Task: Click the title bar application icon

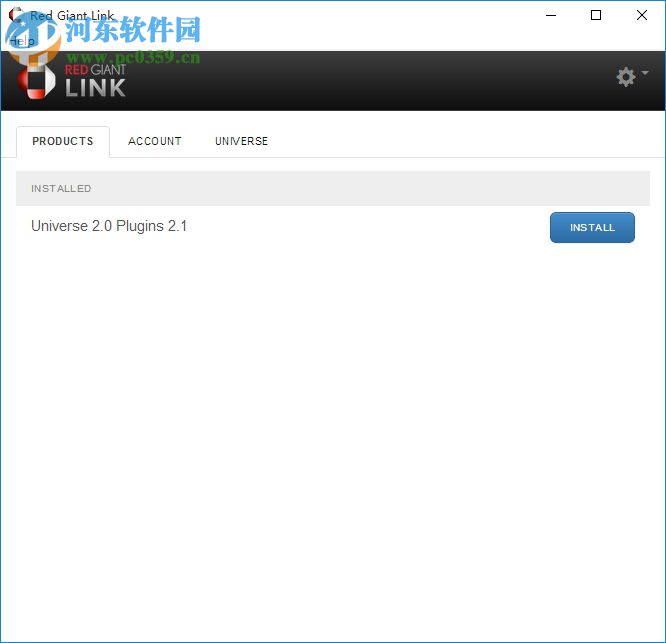Action: pyautogui.click(x=15, y=15)
